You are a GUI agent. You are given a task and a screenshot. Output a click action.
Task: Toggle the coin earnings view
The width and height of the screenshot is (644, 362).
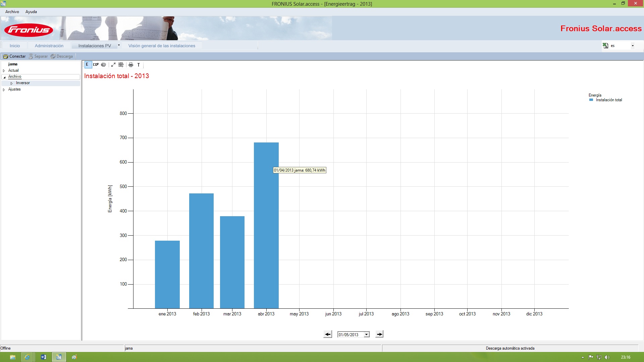click(x=104, y=65)
